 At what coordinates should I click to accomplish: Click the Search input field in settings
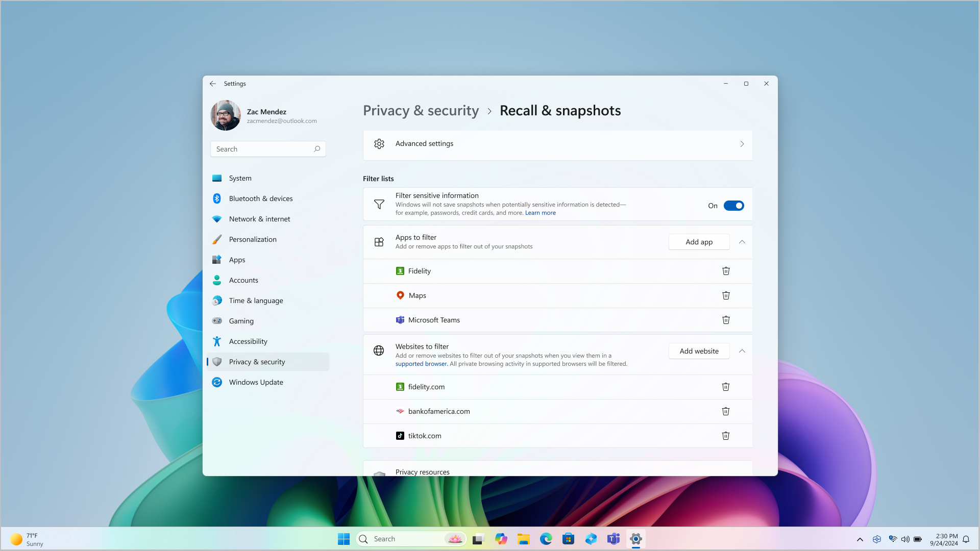tap(268, 148)
